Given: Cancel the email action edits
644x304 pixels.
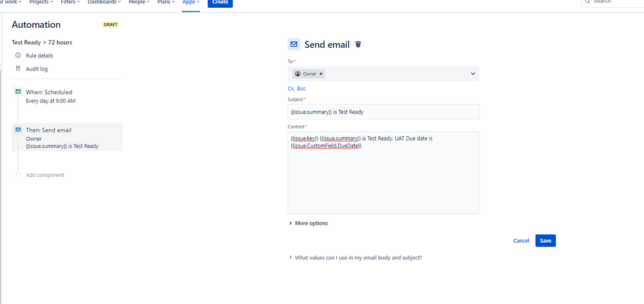Looking at the screenshot, I should coord(522,241).
